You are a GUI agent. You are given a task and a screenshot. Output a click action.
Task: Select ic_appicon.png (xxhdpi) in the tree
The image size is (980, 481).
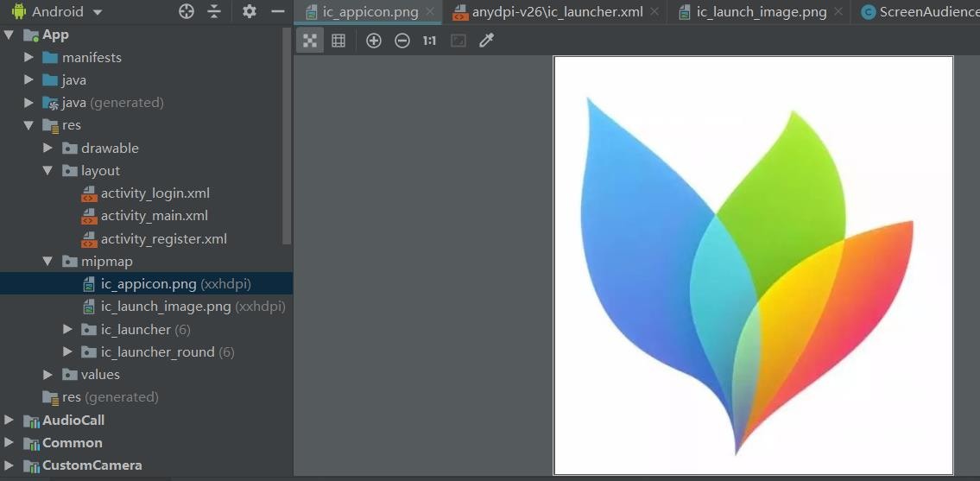tap(146, 283)
